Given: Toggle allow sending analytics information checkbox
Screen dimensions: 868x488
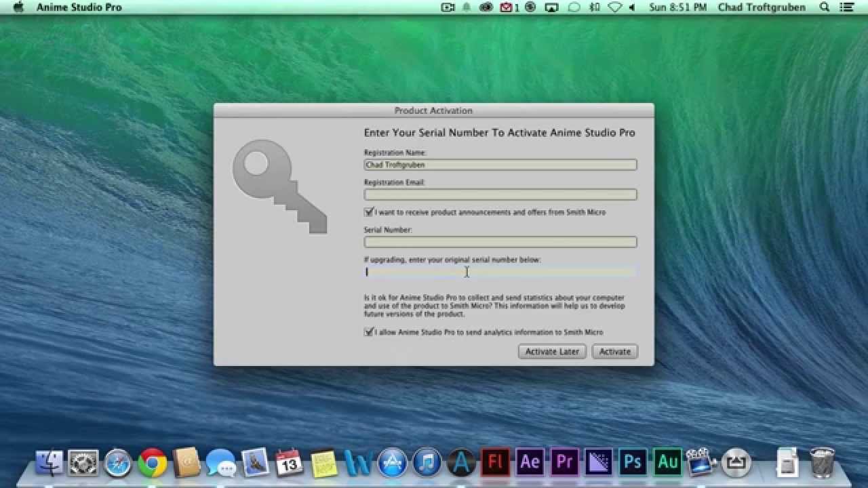Looking at the screenshot, I should (x=369, y=332).
